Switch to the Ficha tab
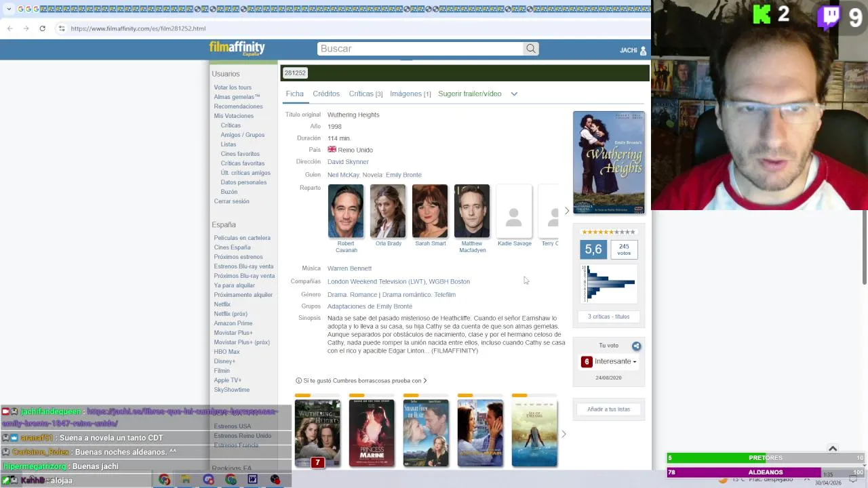This screenshot has width=868, height=488. point(294,94)
